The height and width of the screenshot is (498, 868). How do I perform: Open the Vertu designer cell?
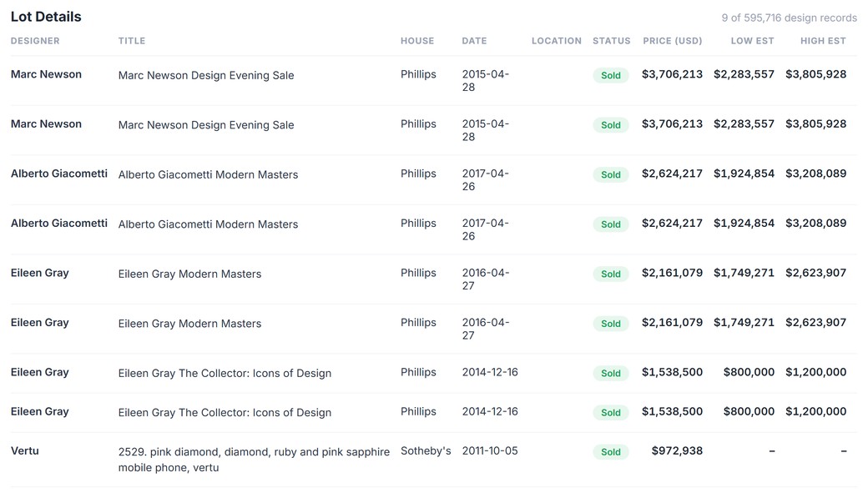coord(25,451)
